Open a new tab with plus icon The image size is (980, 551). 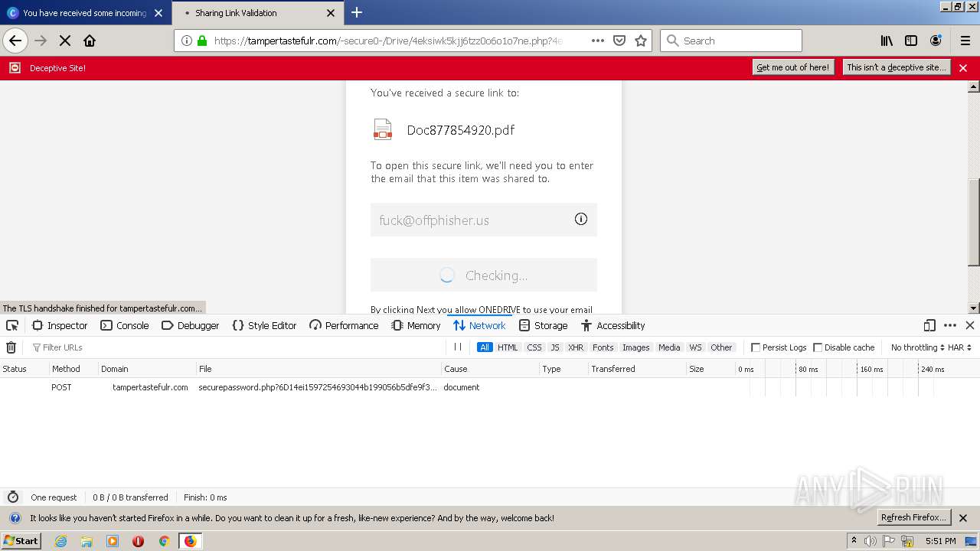(x=357, y=12)
